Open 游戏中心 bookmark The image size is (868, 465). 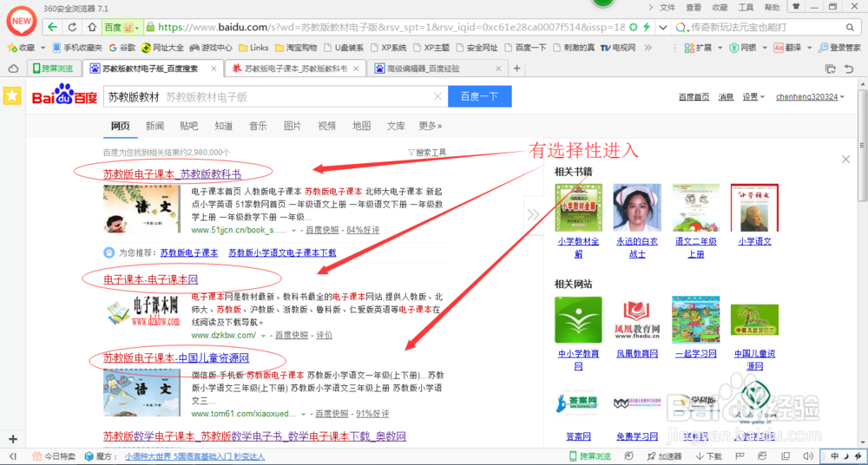211,48
